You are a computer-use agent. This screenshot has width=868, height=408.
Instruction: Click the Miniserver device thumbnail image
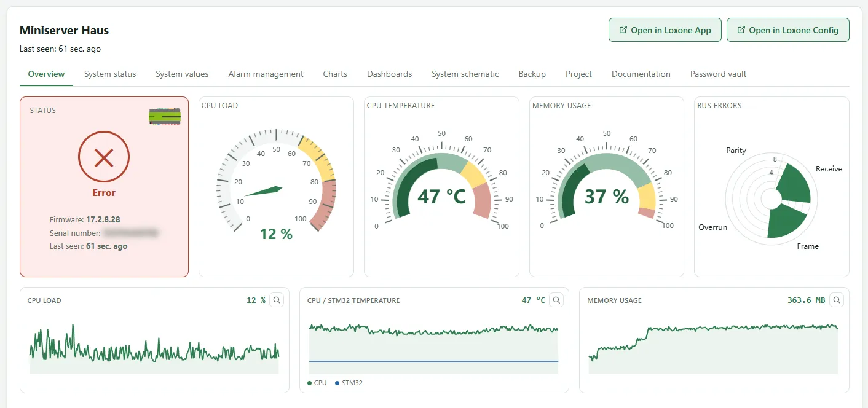pos(165,116)
